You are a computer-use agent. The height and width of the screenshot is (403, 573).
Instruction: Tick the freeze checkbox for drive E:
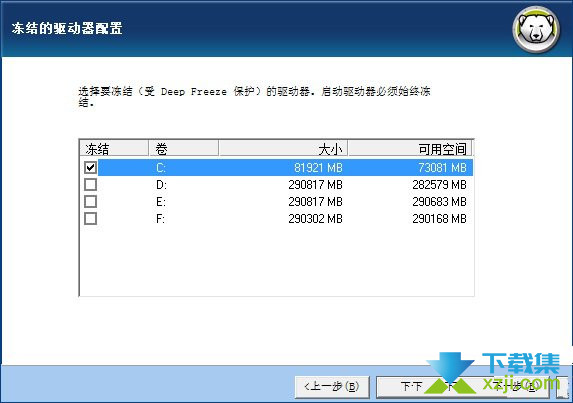pos(90,201)
